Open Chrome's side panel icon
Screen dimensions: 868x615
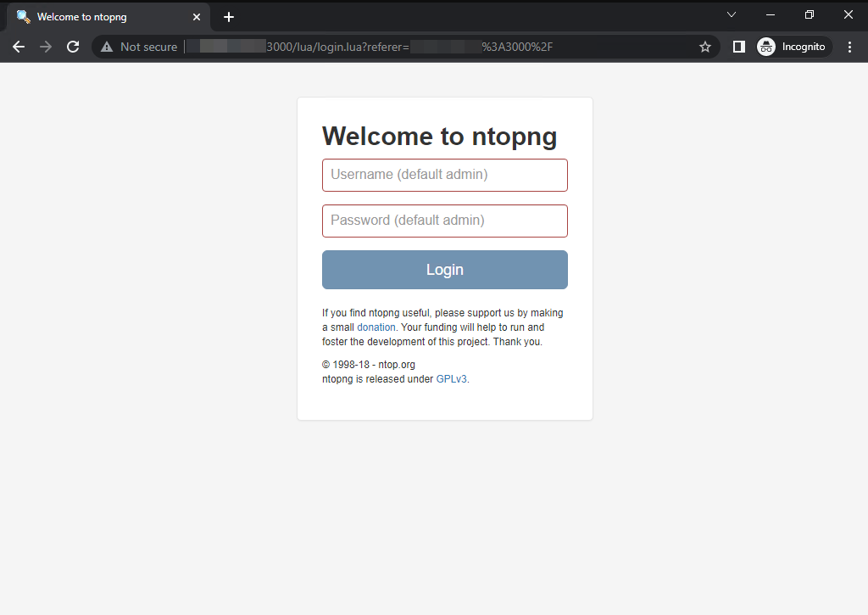pos(737,47)
